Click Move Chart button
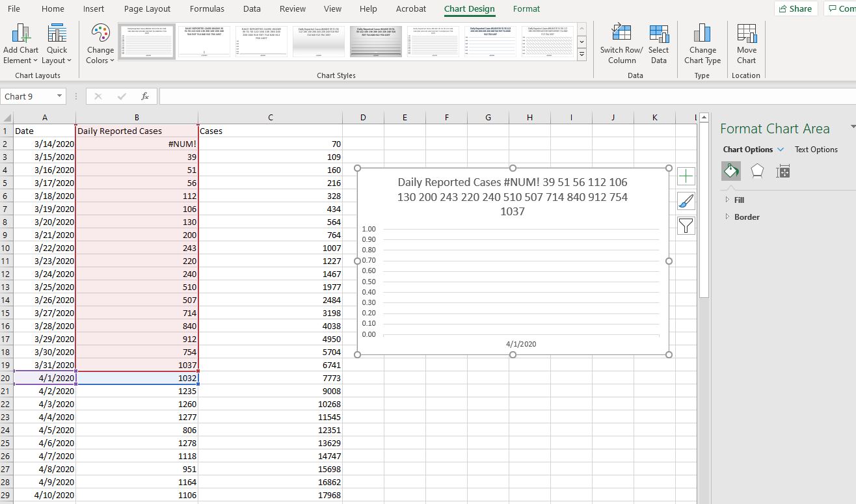The height and width of the screenshot is (504, 856). [746, 44]
